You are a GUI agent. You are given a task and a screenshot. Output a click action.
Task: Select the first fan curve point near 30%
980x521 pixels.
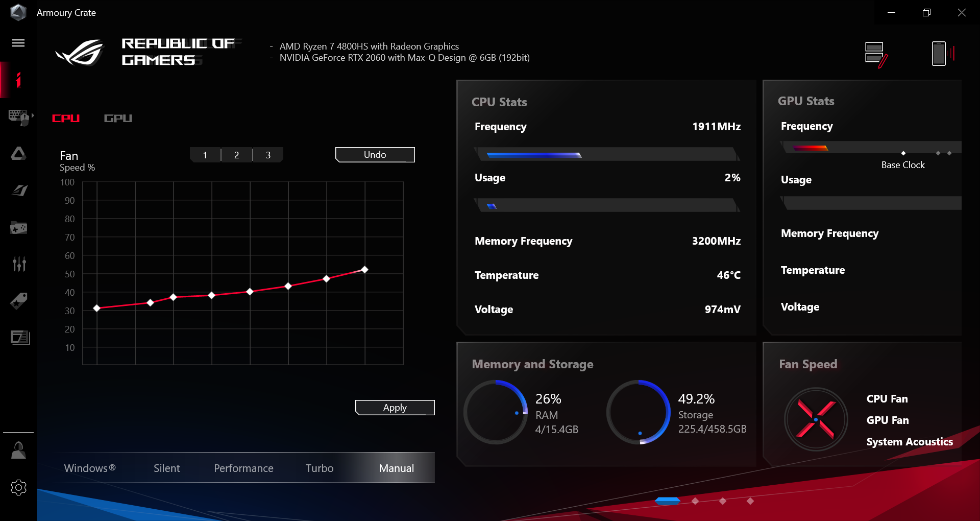pyautogui.click(x=97, y=308)
